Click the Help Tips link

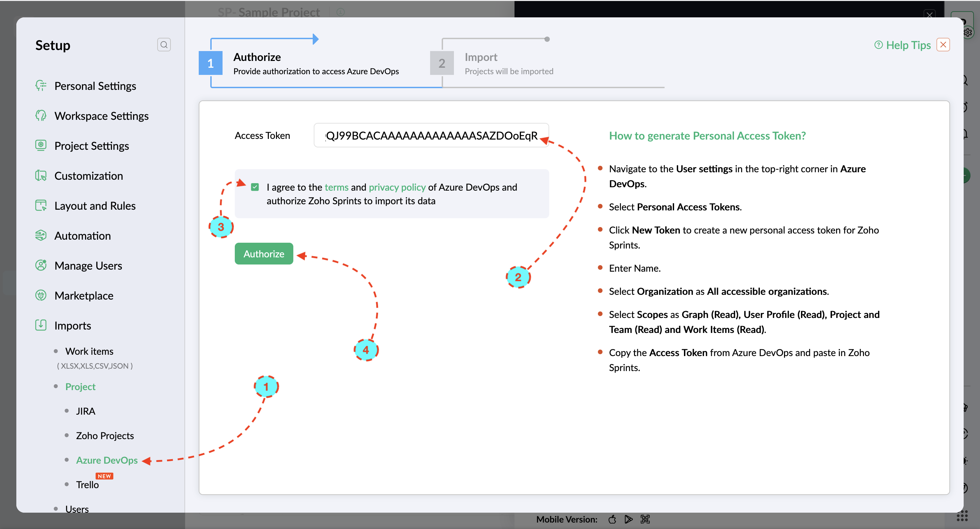coord(908,45)
